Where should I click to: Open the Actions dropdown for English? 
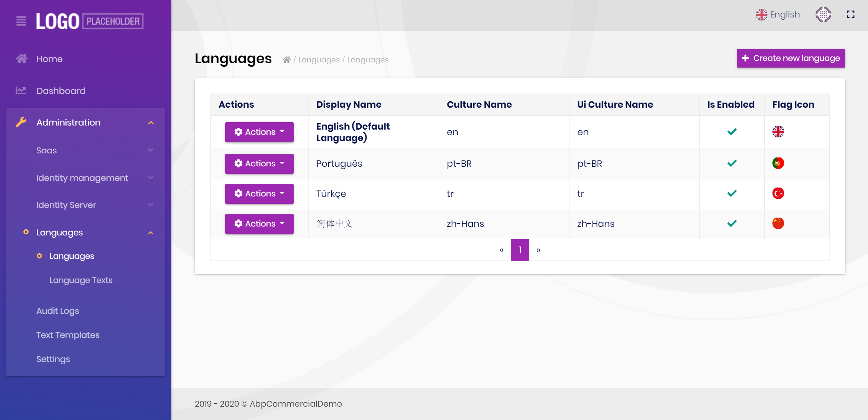pos(259,132)
